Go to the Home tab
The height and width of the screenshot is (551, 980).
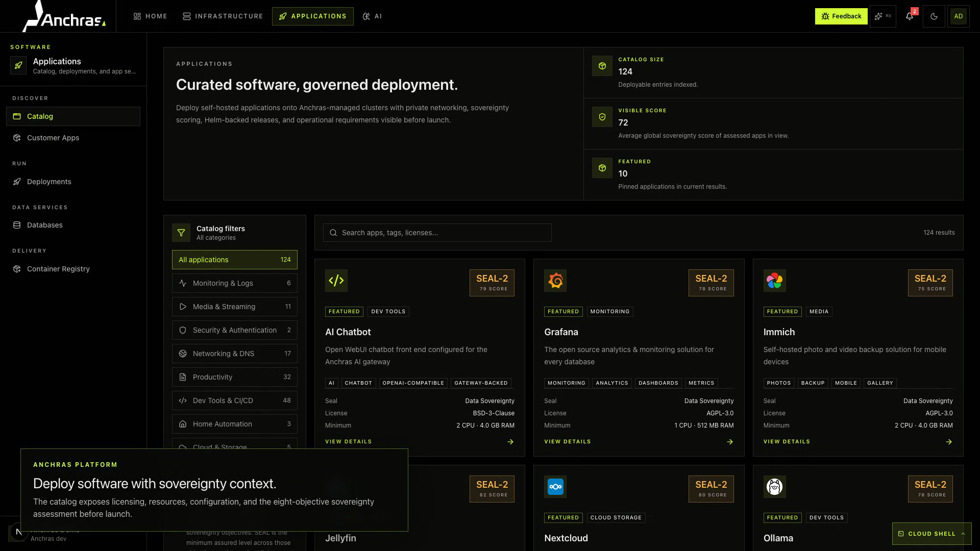151,16
